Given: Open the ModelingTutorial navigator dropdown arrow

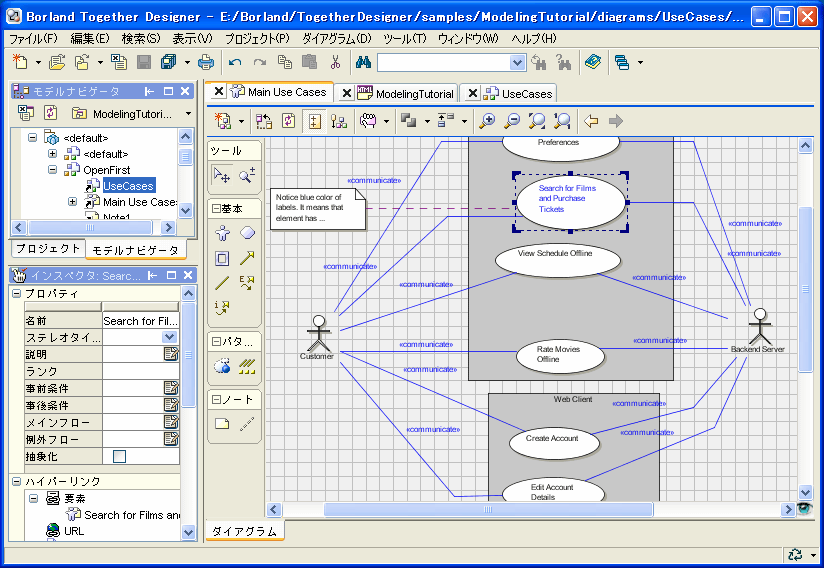Looking at the screenshot, I should (x=188, y=113).
